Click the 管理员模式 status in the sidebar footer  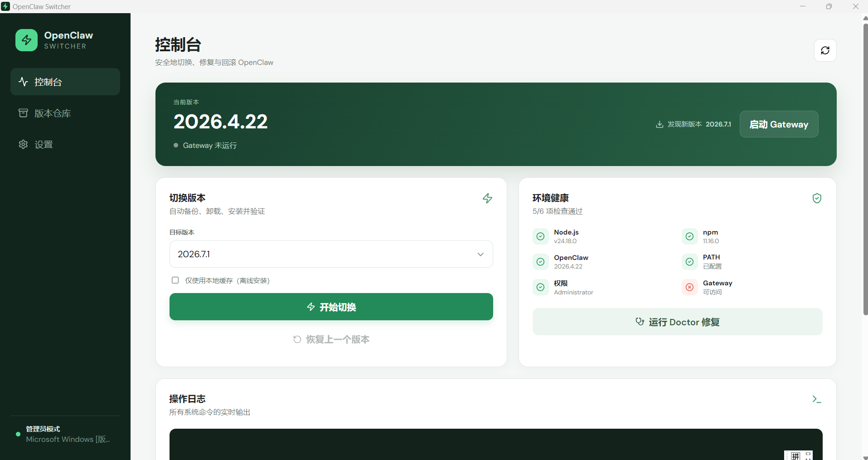click(x=43, y=429)
